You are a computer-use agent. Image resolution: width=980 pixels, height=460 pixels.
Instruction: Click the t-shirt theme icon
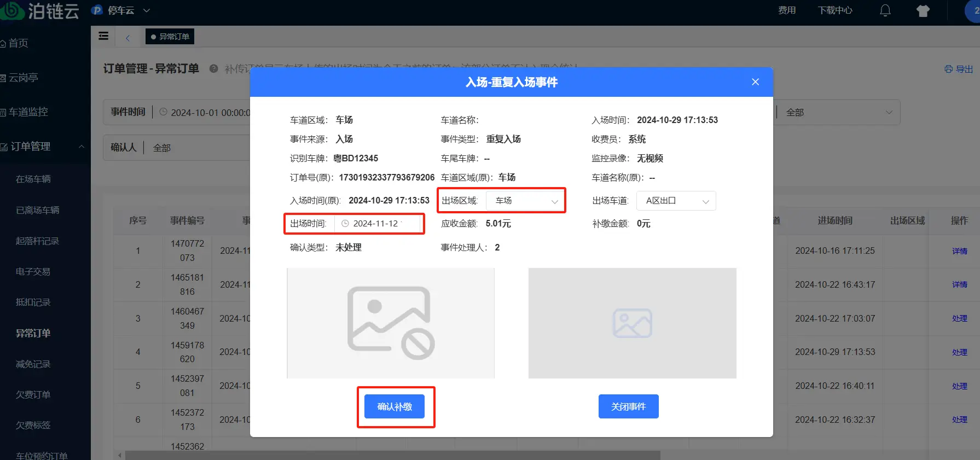(923, 11)
